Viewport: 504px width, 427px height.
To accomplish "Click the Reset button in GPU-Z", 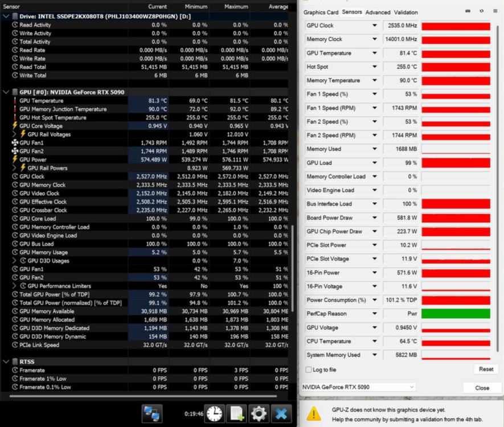I will coord(486,369).
